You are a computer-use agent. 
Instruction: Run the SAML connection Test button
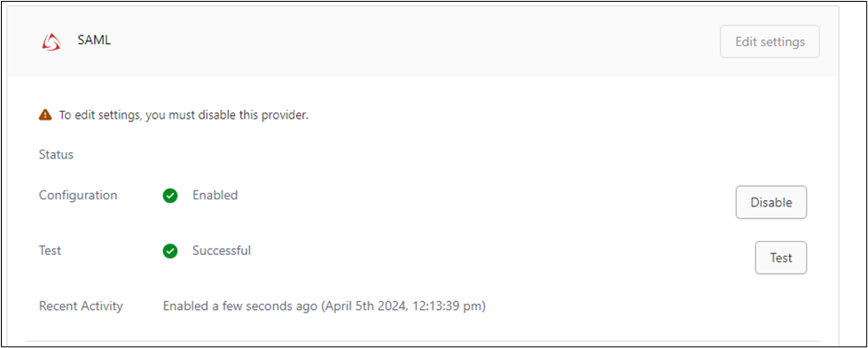(780, 258)
